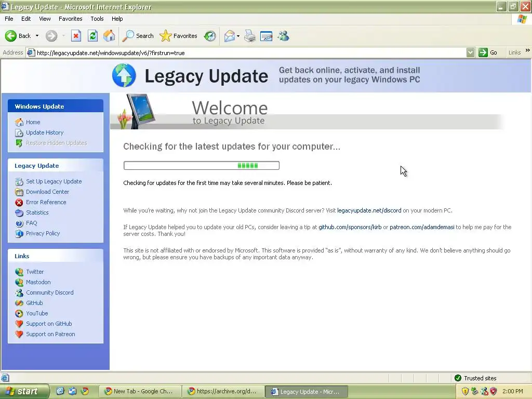Click the red Error Reference icon
This screenshot has width=532, height=399.
pyautogui.click(x=19, y=203)
